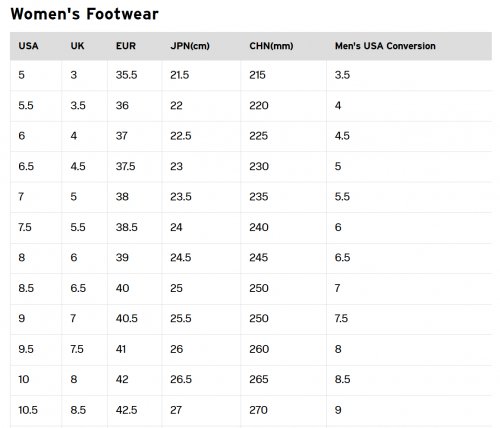
Task: Select the CHN(mm) column header
Action: [271, 46]
